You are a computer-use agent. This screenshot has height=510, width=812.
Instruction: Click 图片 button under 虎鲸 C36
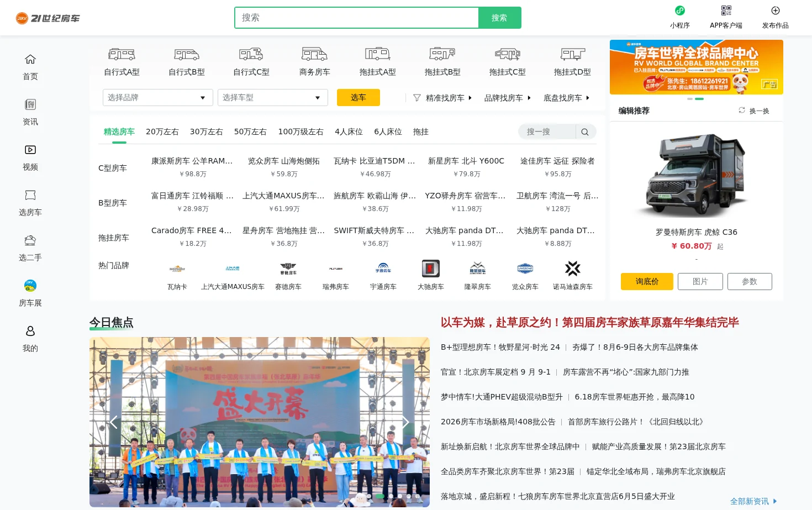(x=700, y=281)
